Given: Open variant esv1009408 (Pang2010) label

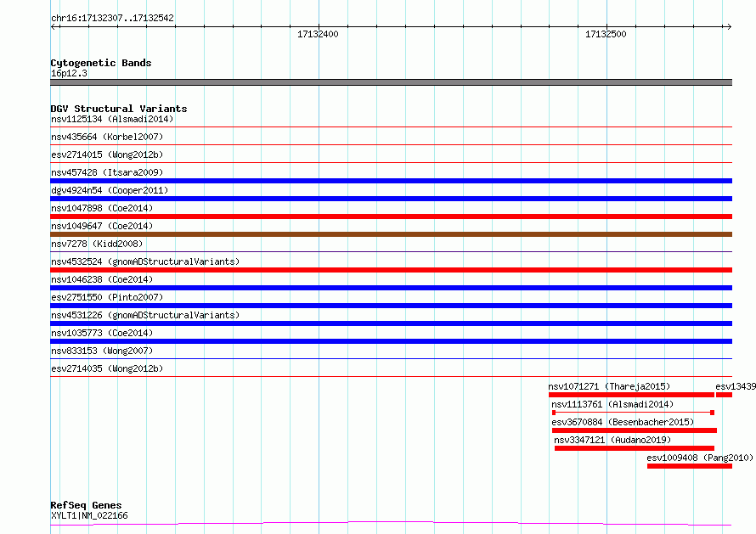Looking at the screenshot, I should [x=700, y=458].
